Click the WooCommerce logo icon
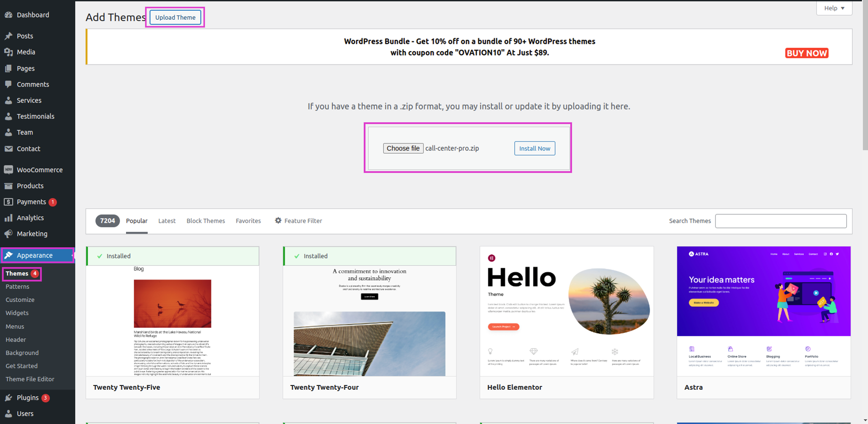The image size is (868, 424). 8,170
